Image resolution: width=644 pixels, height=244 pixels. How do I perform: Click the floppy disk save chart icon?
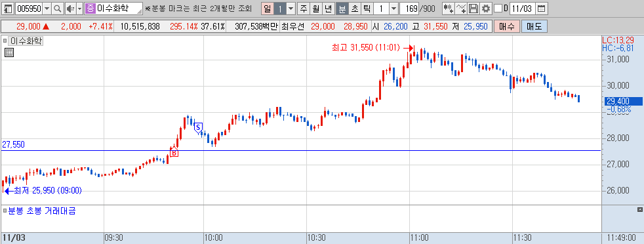(473, 9)
